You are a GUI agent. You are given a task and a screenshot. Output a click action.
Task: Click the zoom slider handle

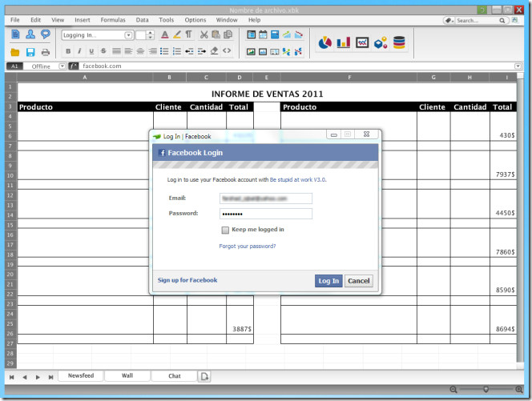click(486, 390)
